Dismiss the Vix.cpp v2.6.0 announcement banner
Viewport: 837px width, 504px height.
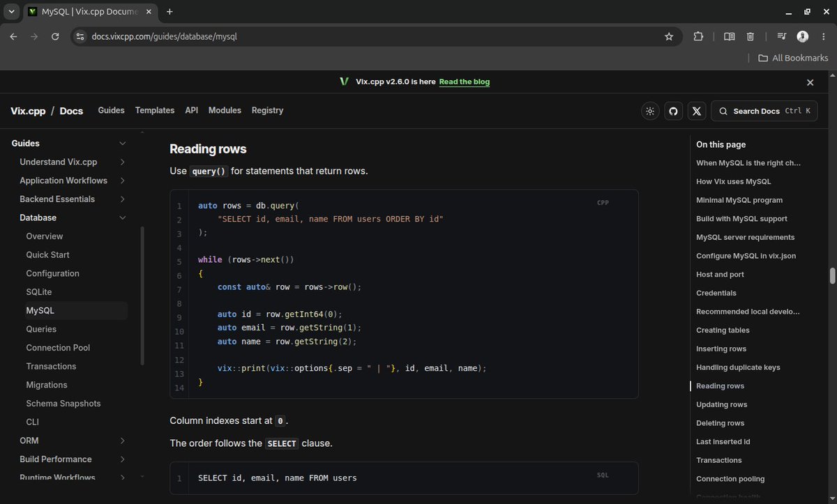click(x=810, y=82)
